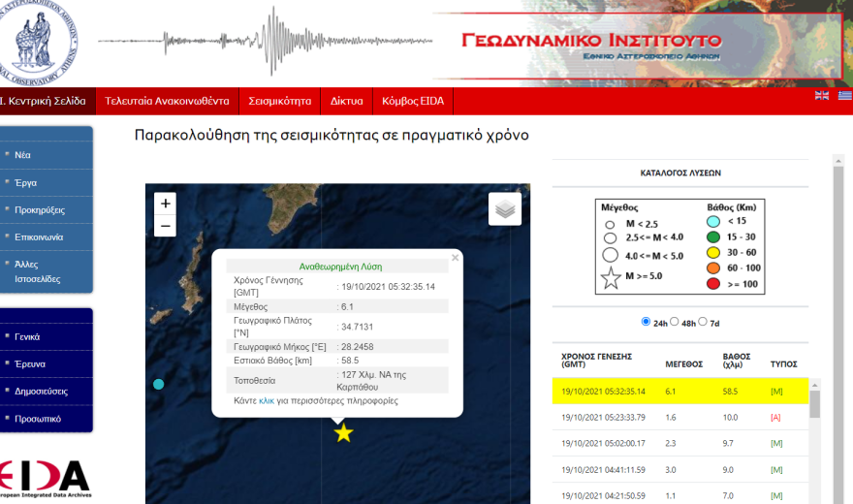Select the highlighted 6.1 magnitude event row

(x=679, y=392)
